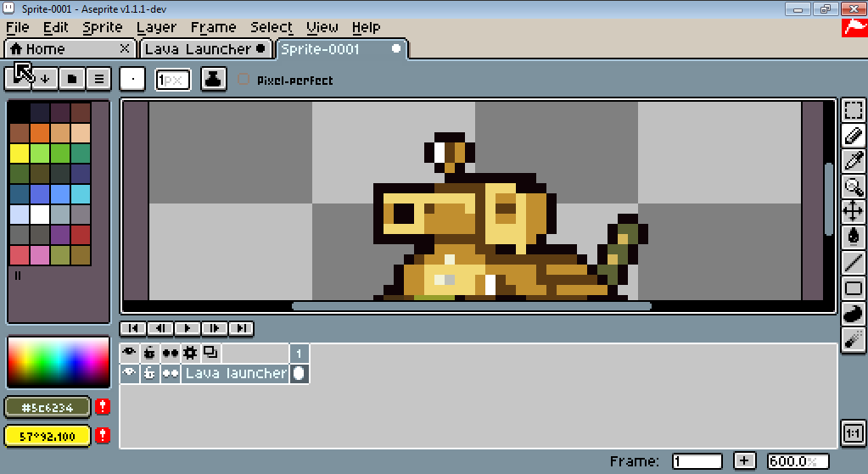Open the 600.0% zoom field
This screenshot has width=868, height=474.
coord(798,461)
